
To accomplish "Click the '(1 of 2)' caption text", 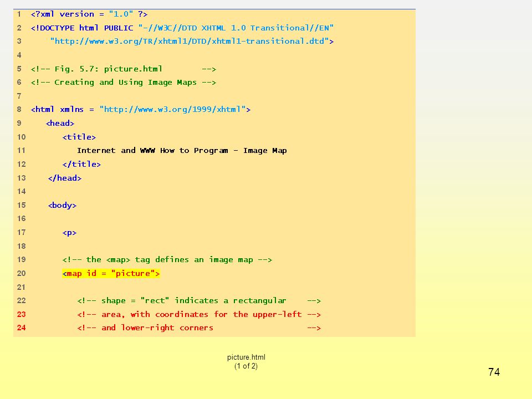I will 246,366.
